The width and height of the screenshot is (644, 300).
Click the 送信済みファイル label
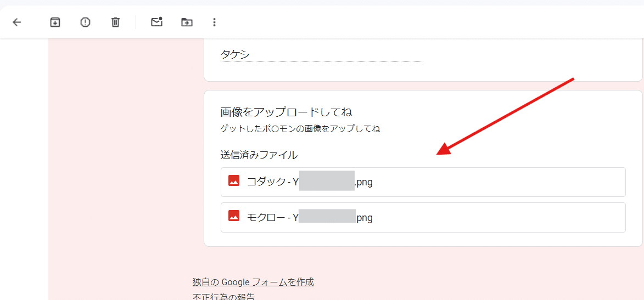259,155
